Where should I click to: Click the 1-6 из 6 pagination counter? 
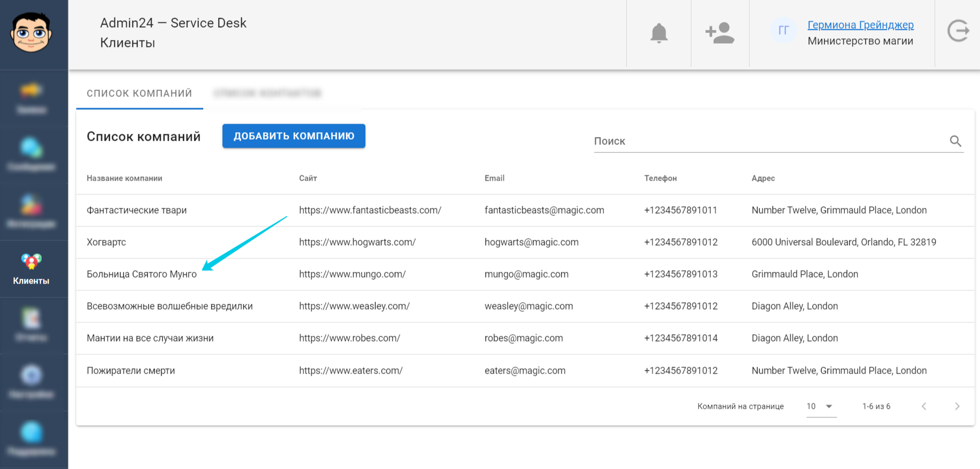(877, 406)
